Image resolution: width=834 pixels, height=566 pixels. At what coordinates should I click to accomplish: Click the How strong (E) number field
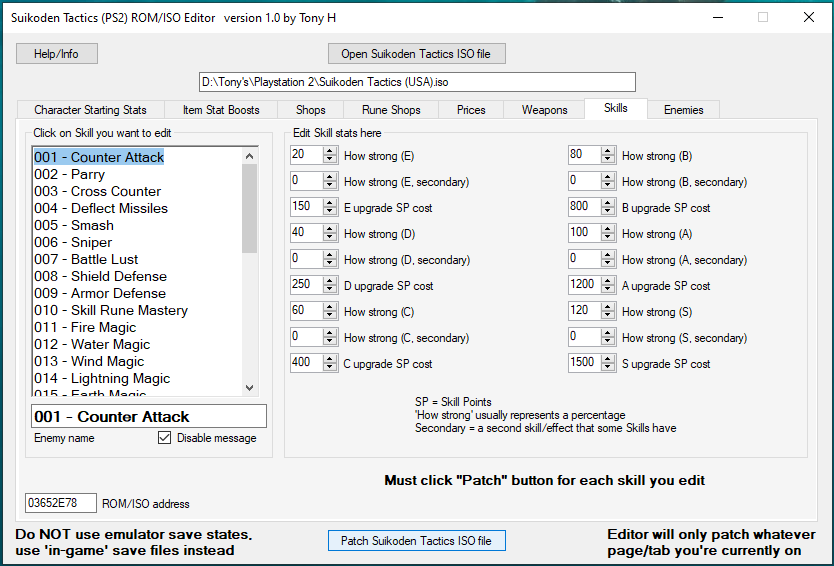pyautogui.click(x=307, y=155)
